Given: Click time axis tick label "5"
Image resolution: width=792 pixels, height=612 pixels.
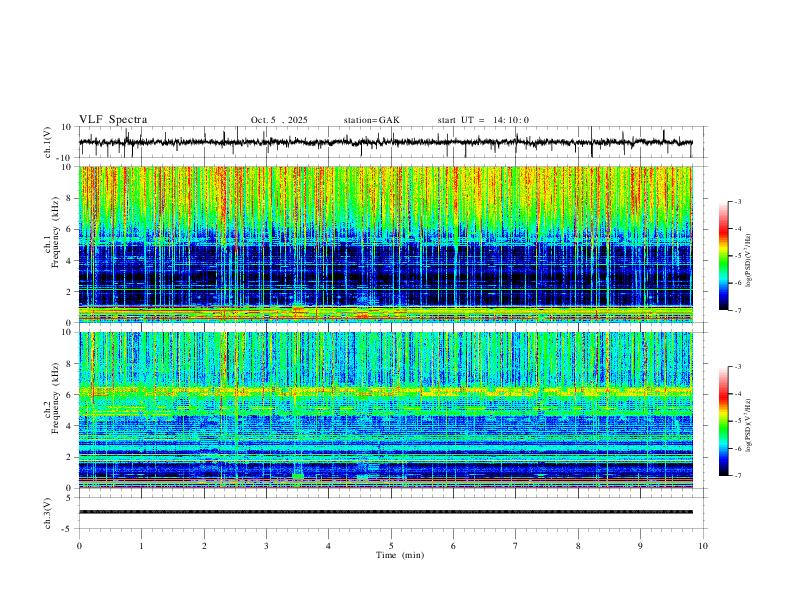Looking at the screenshot, I should 391,546.
